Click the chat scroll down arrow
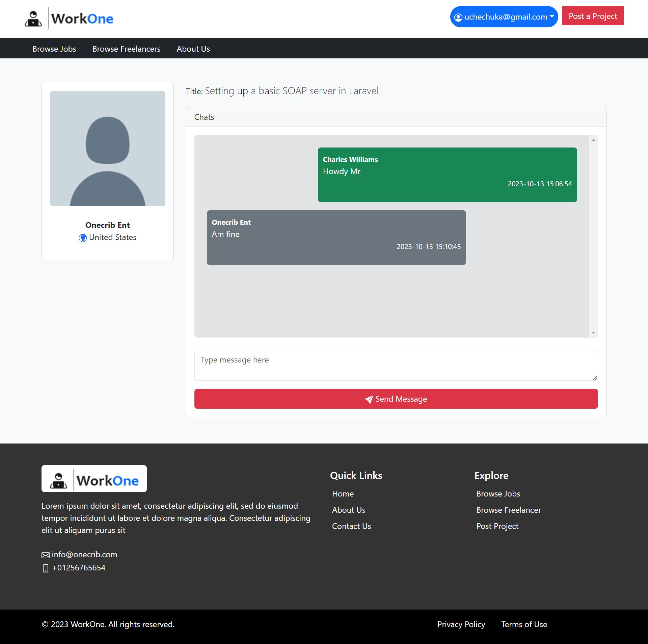The image size is (648, 644). 593,333
